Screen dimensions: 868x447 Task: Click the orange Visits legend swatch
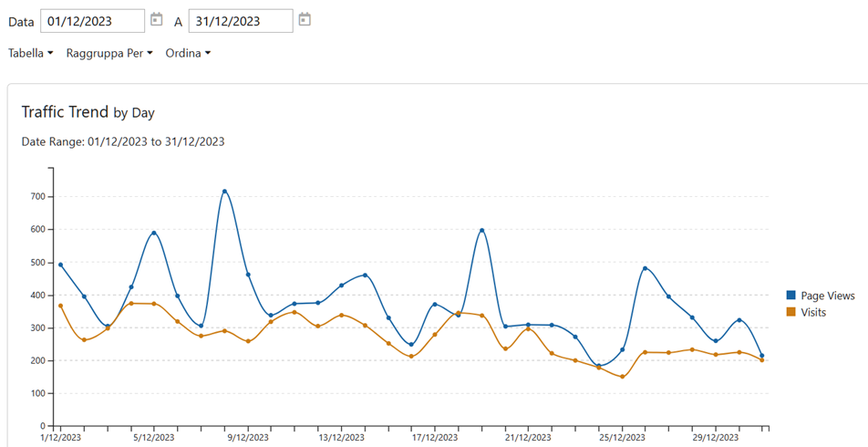pyautogui.click(x=791, y=312)
